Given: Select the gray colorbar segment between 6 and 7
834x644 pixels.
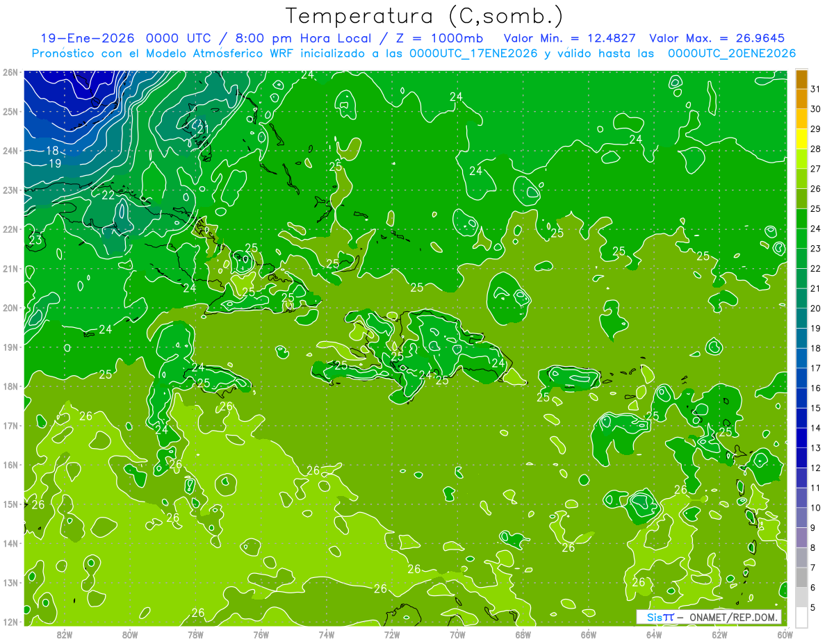Looking at the screenshot, I should pos(801,577).
